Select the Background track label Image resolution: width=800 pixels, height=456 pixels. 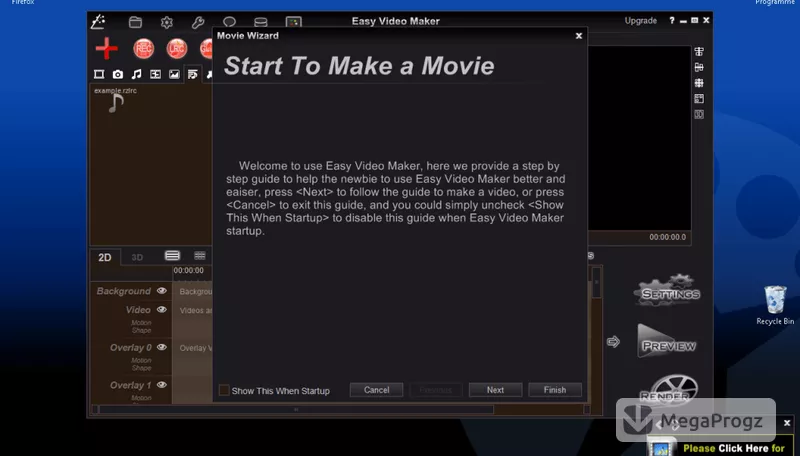(x=123, y=291)
